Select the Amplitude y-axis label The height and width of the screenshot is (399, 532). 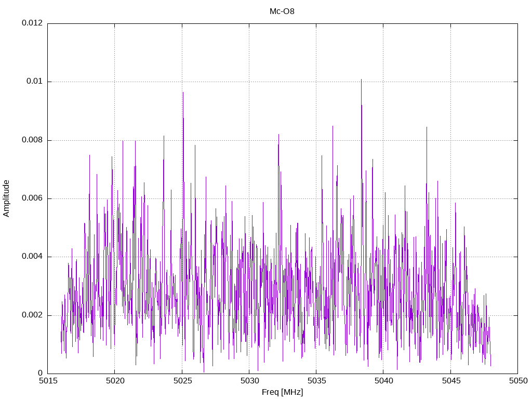click(6, 198)
